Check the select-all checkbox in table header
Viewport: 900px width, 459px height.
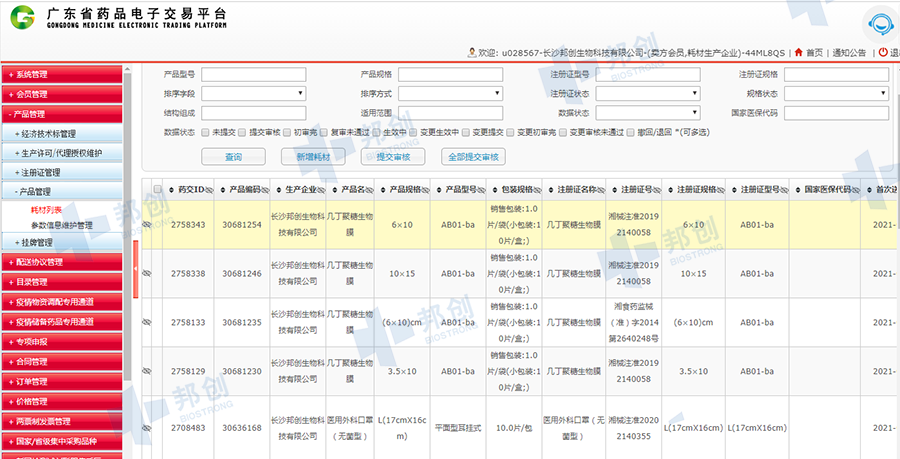pos(157,190)
